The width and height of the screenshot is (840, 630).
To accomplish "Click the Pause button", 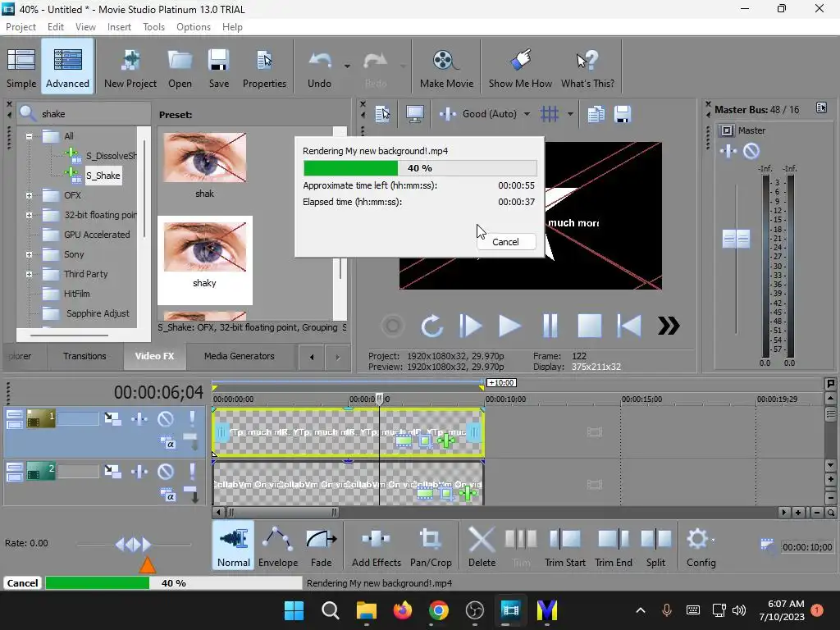I will (550, 326).
